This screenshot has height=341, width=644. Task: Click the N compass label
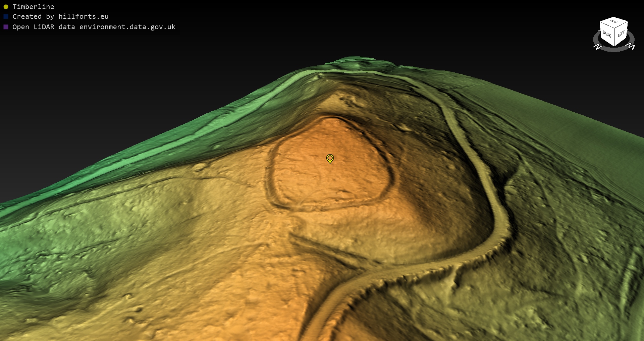click(597, 47)
